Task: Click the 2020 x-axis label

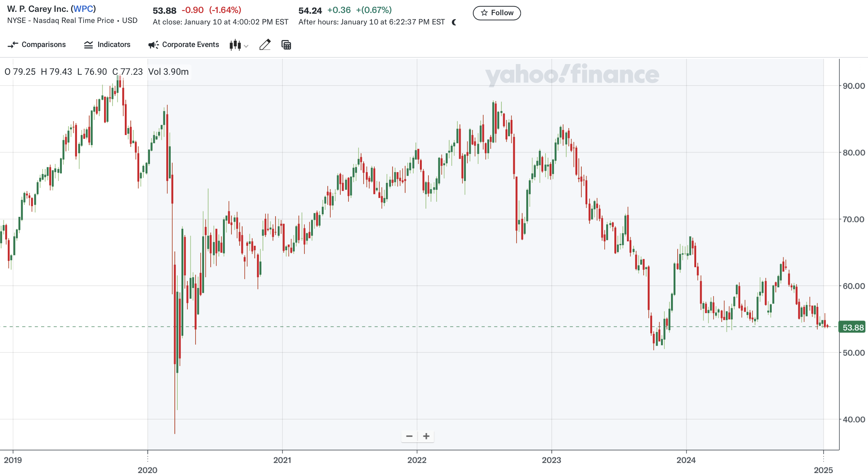Action: coord(147,470)
